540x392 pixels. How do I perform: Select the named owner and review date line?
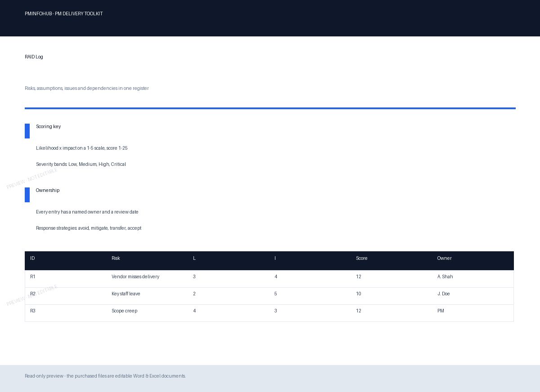tap(87, 212)
